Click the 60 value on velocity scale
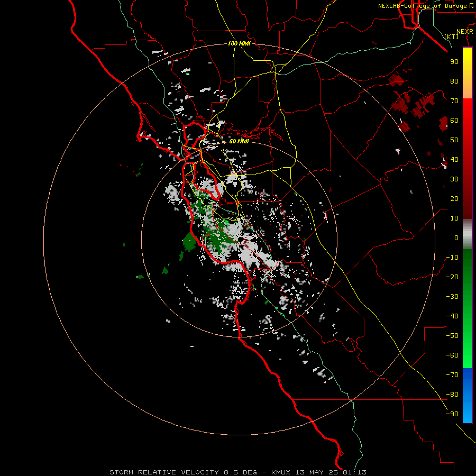This screenshot has width=476, height=476. (454, 120)
